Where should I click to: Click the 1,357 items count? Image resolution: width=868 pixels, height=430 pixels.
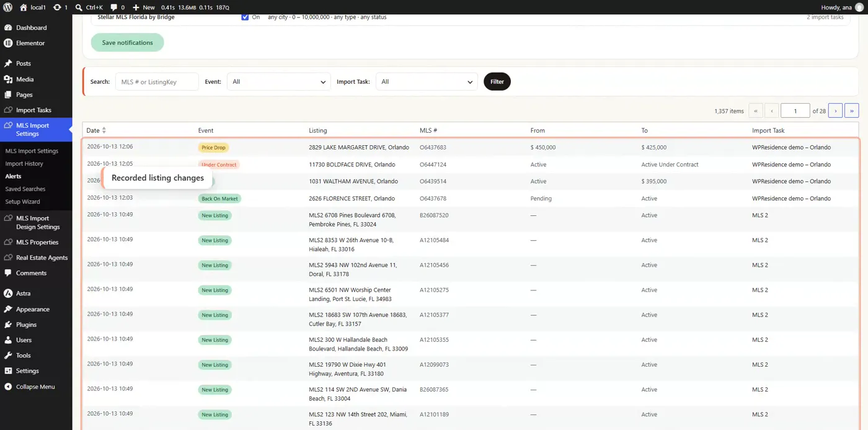[729, 111]
